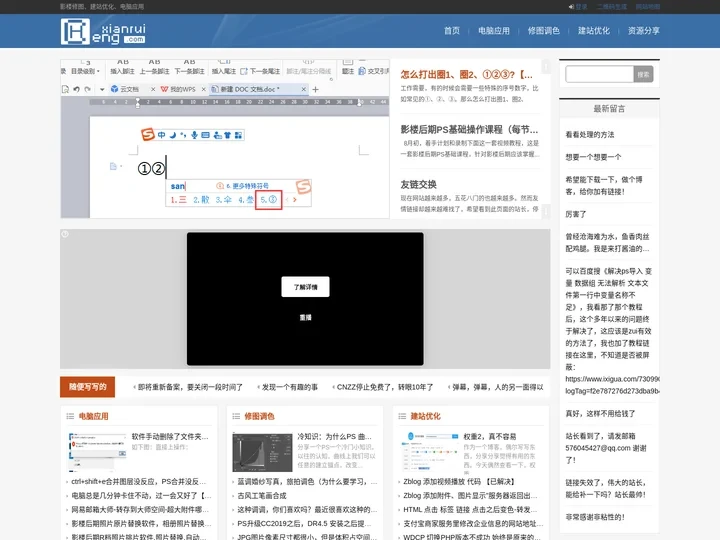Open comment 想要一个想要一个
The image size is (720, 540).
(593, 157)
